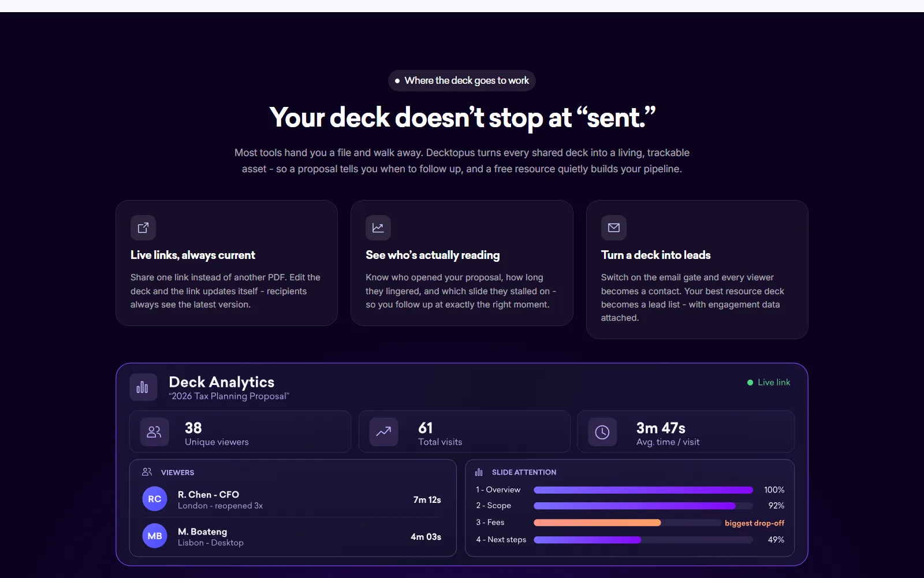Viewport: 924px width, 578px height.
Task: Click Lisbon - Desktop text
Action: click(211, 543)
